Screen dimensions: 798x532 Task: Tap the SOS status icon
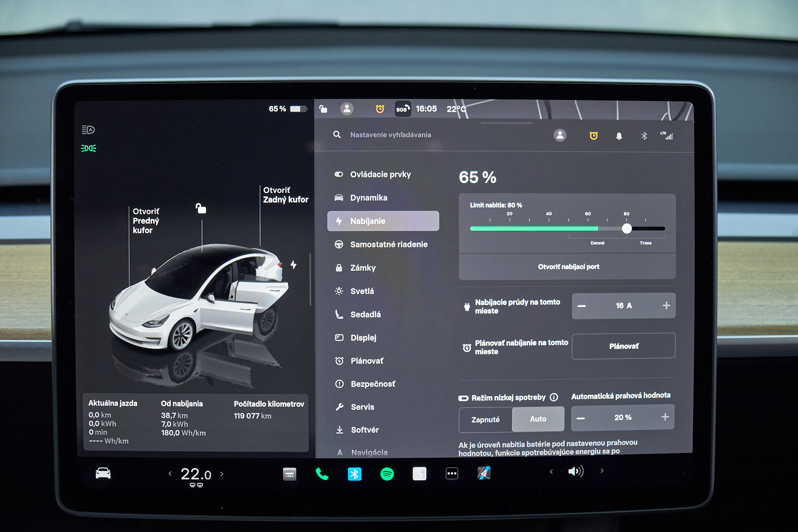(x=403, y=109)
